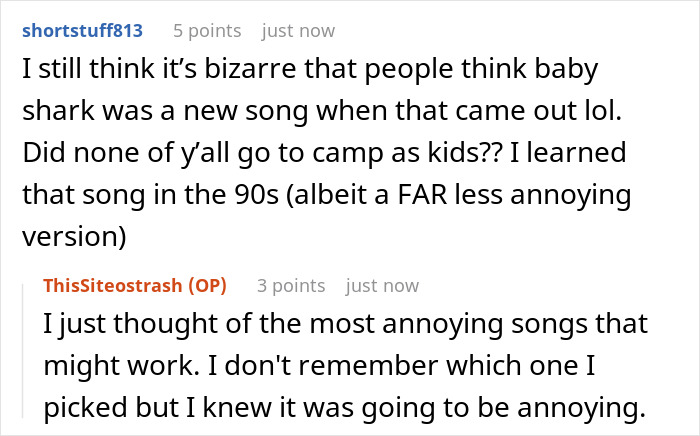Click the 3 points score label
700x436 pixels.
[291, 286]
